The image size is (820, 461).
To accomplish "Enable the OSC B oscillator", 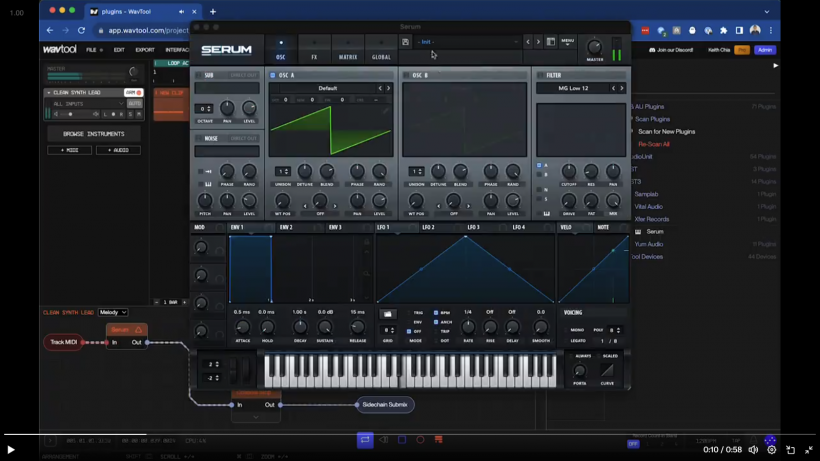I will tap(406, 75).
